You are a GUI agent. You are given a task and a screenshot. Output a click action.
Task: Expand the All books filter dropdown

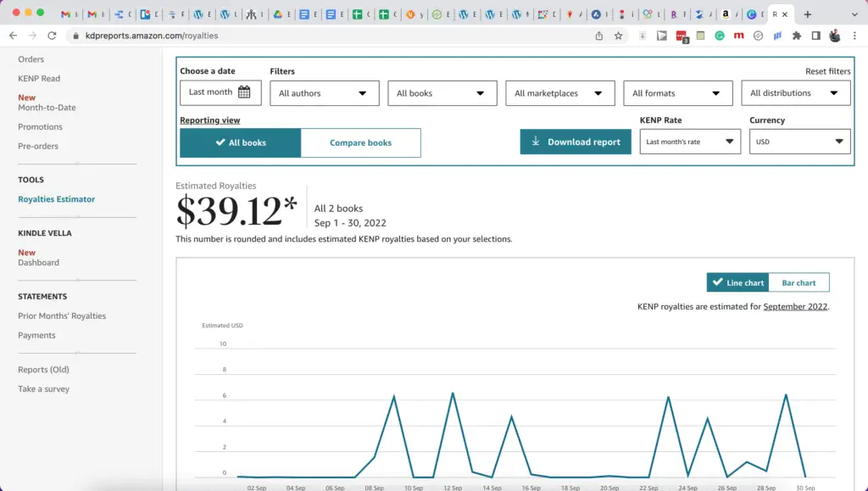click(x=442, y=93)
